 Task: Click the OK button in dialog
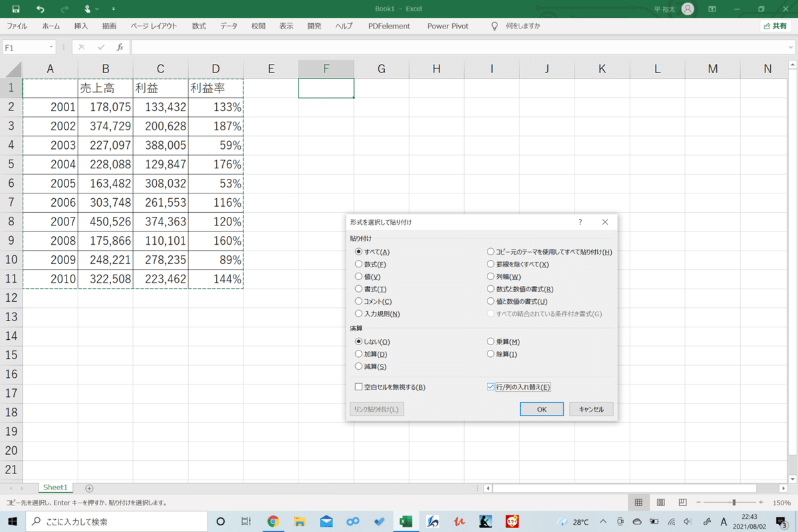point(542,409)
